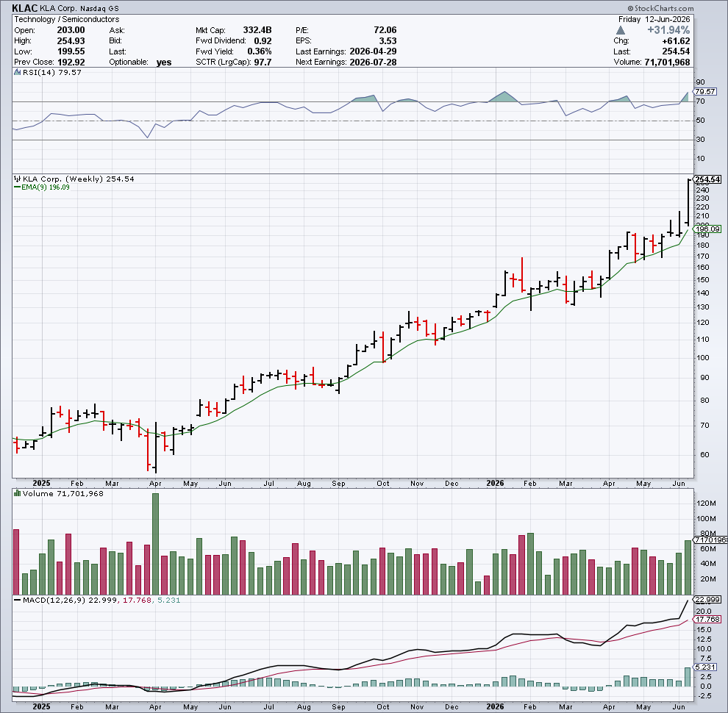Click the 'MACD(12,26,9) 22.999' legend text
728x713 pixels.
pyautogui.click(x=70, y=600)
